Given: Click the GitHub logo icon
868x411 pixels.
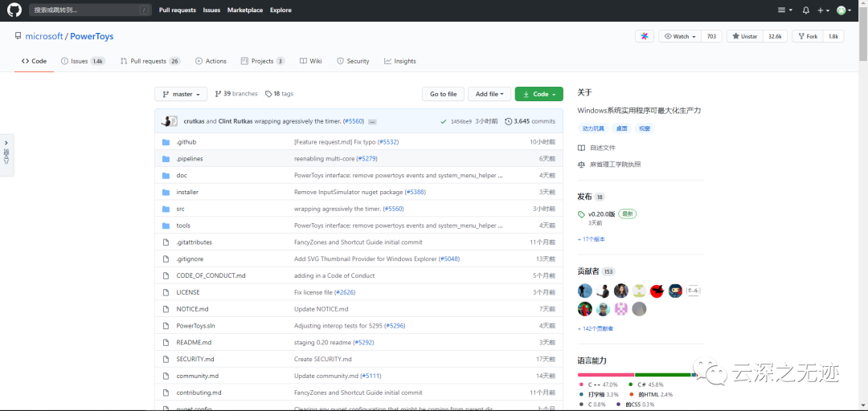Looking at the screenshot, I should click(x=14, y=10).
